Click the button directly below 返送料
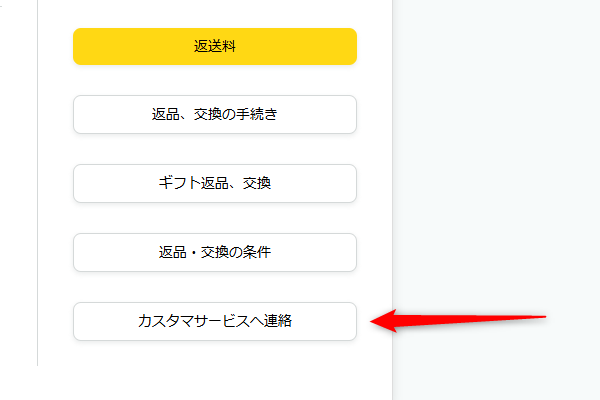The width and height of the screenshot is (600, 400). pos(215,114)
